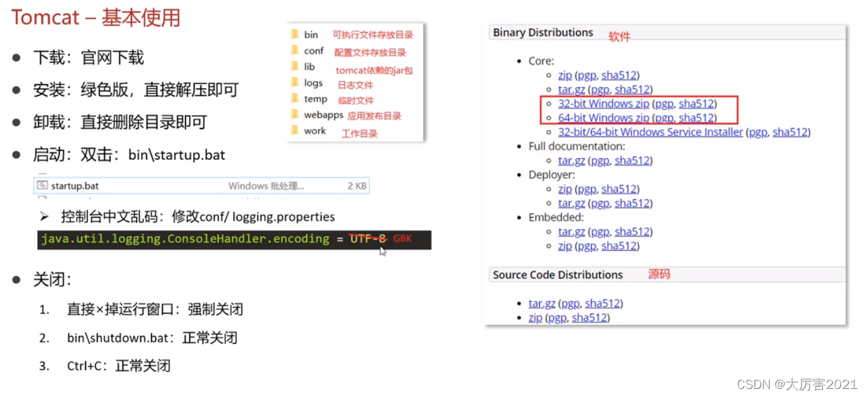The height and width of the screenshot is (397, 868).
Task: Open Source Code Distributions zip link
Action: tap(535, 318)
